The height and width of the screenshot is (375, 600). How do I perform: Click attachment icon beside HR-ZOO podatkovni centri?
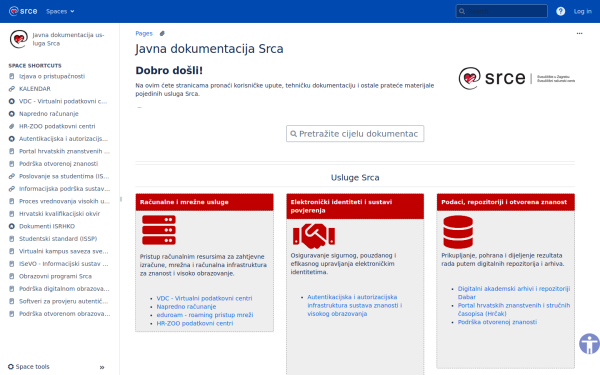click(x=11, y=126)
